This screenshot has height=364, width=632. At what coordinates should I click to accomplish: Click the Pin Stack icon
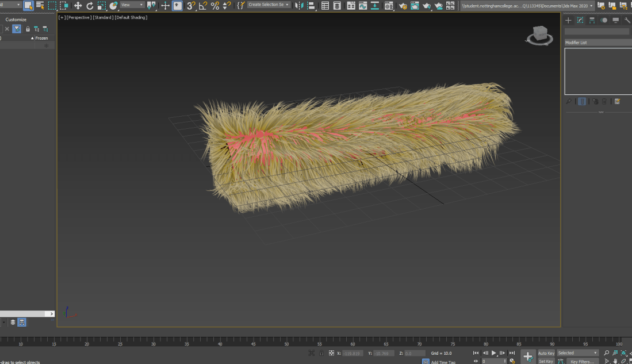coord(569,101)
